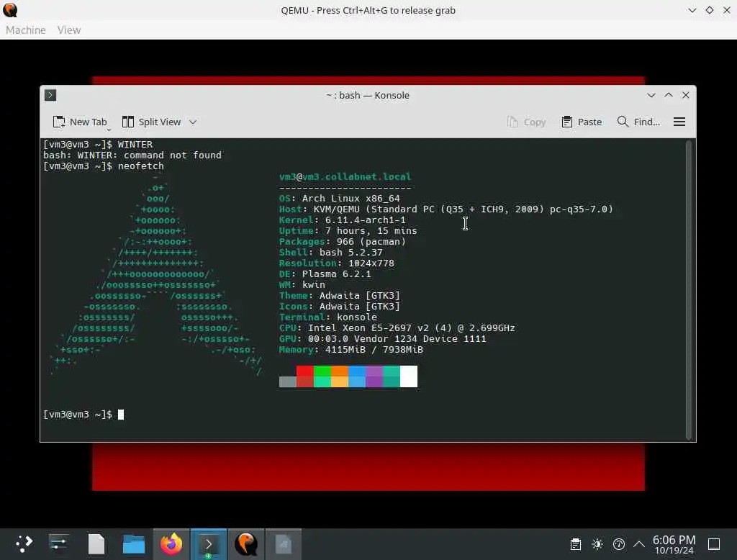Image resolution: width=737 pixels, height=560 pixels.
Task: Click the Host KVM/QEMU line
Action: (446, 209)
